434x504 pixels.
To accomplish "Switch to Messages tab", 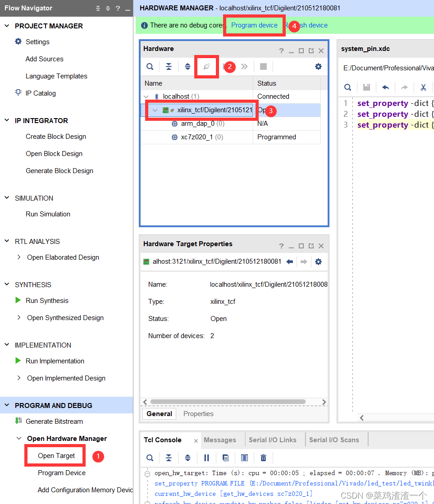I will [x=220, y=440].
